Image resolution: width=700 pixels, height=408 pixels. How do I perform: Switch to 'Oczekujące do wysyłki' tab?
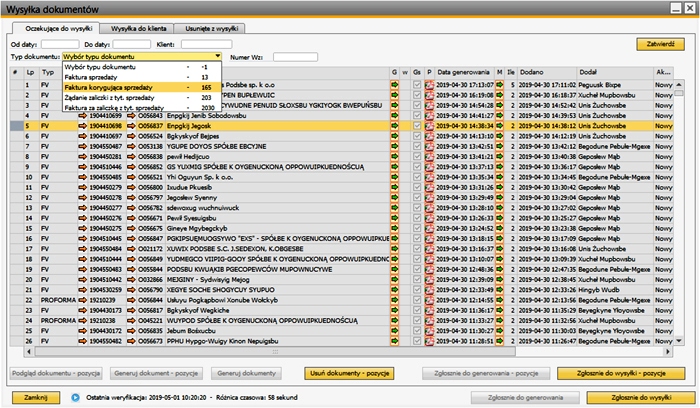pos(55,29)
